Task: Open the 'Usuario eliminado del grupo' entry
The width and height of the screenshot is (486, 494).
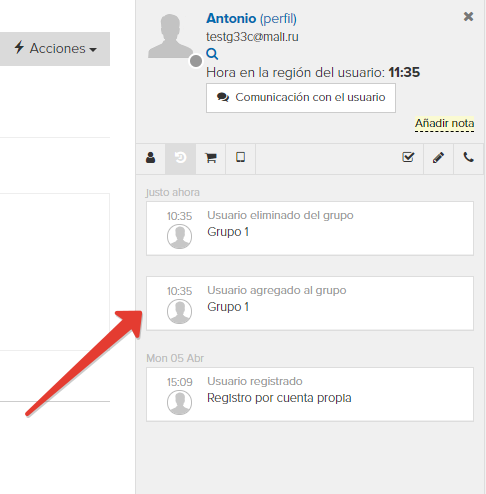Action: [310, 228]
